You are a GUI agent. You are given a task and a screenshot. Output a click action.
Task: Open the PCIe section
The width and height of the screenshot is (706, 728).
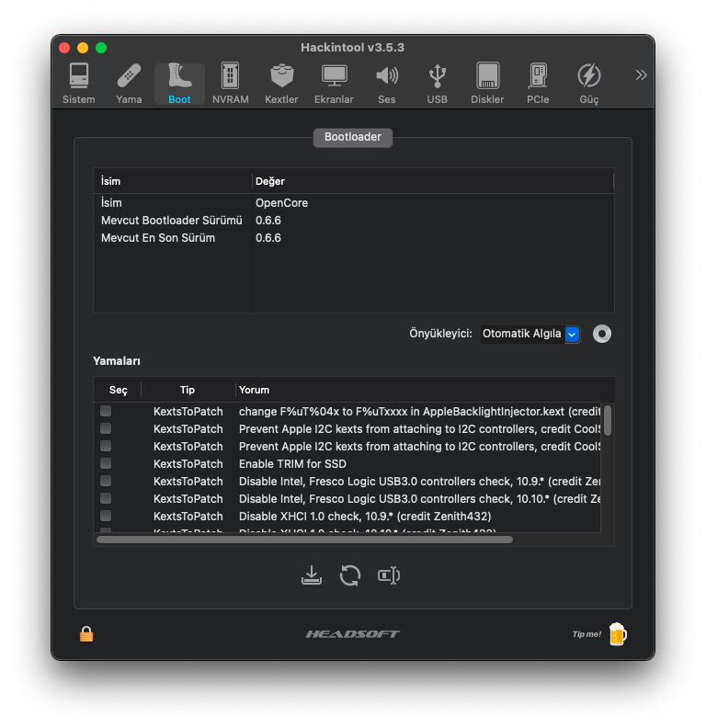point(538,83)
